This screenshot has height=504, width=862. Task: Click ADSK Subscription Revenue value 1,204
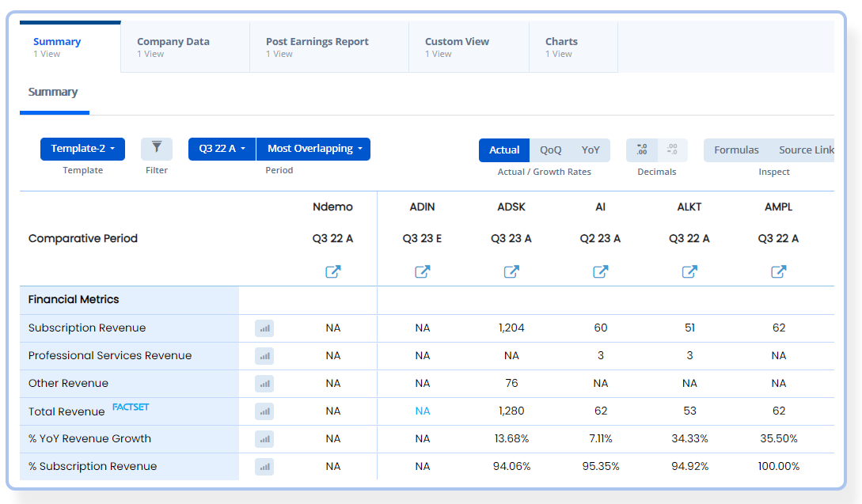(511, 328)
